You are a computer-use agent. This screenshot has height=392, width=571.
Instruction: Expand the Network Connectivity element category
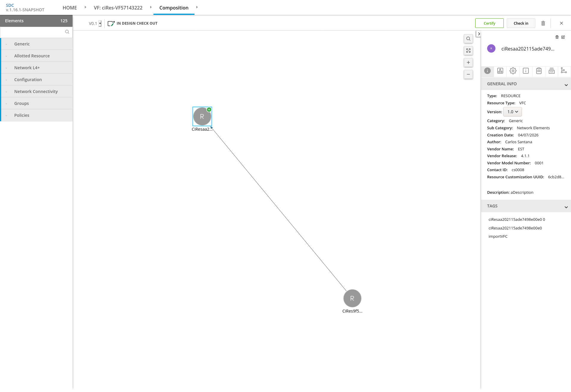tap(36, 92)
